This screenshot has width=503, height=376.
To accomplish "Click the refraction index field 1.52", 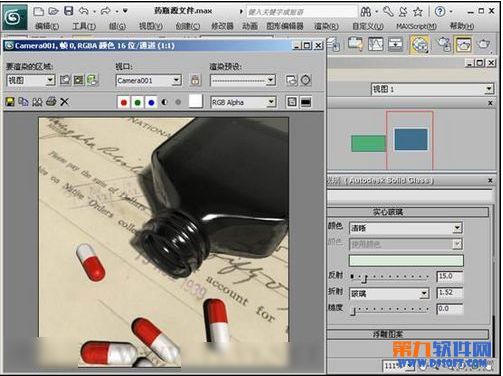I will [449, 293].
